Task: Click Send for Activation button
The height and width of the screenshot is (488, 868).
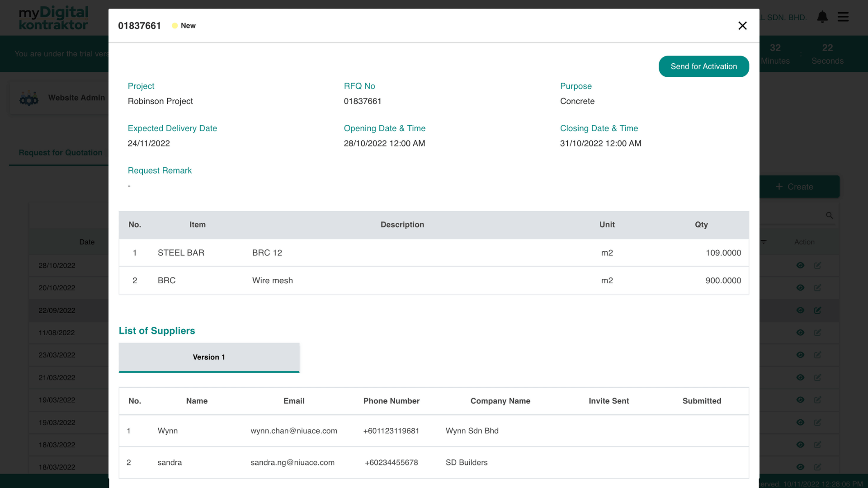Action: click(x=703, y=66)
